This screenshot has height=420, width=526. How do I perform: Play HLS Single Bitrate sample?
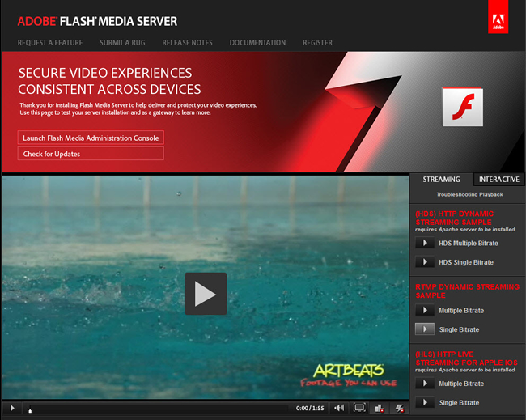tap(425, 402)
